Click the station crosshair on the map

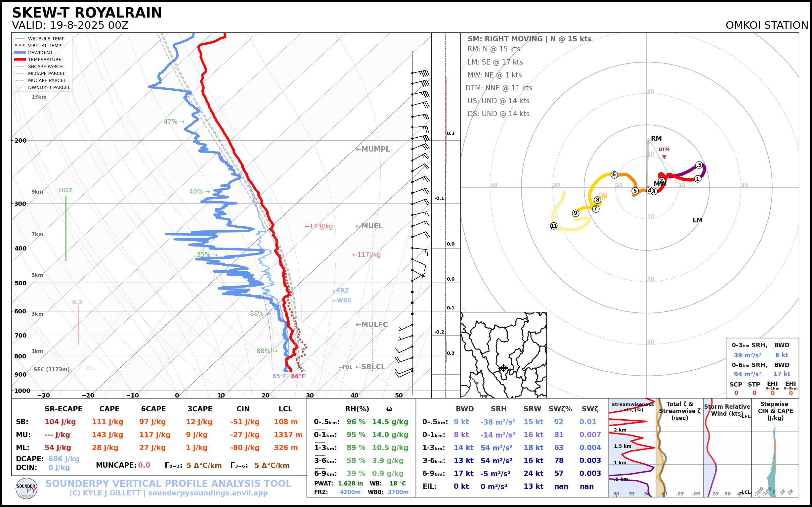pos(503,368)
